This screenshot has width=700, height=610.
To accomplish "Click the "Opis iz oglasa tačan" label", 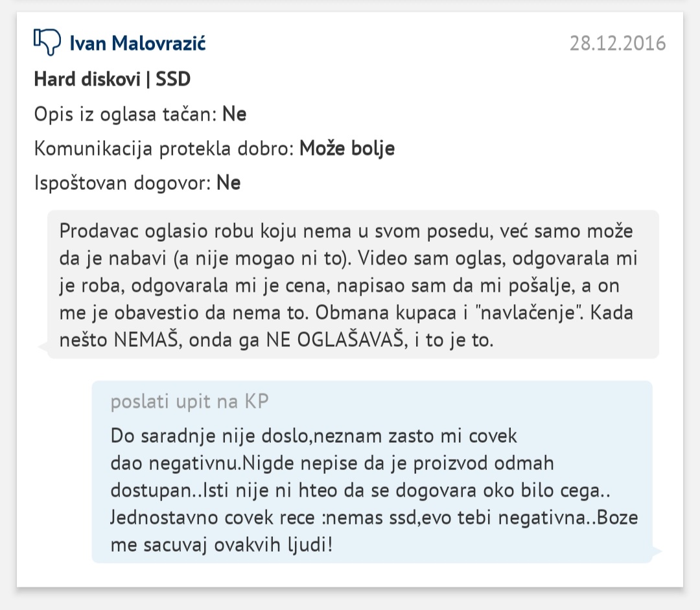I will tap(126, 115).
